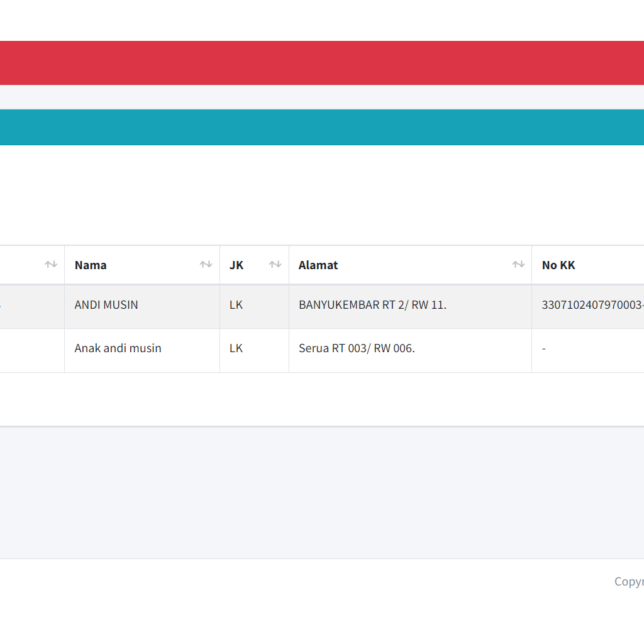Click sort arrows in the unlabeled first column
Screen dimensions: 644x644
point(51,265)
